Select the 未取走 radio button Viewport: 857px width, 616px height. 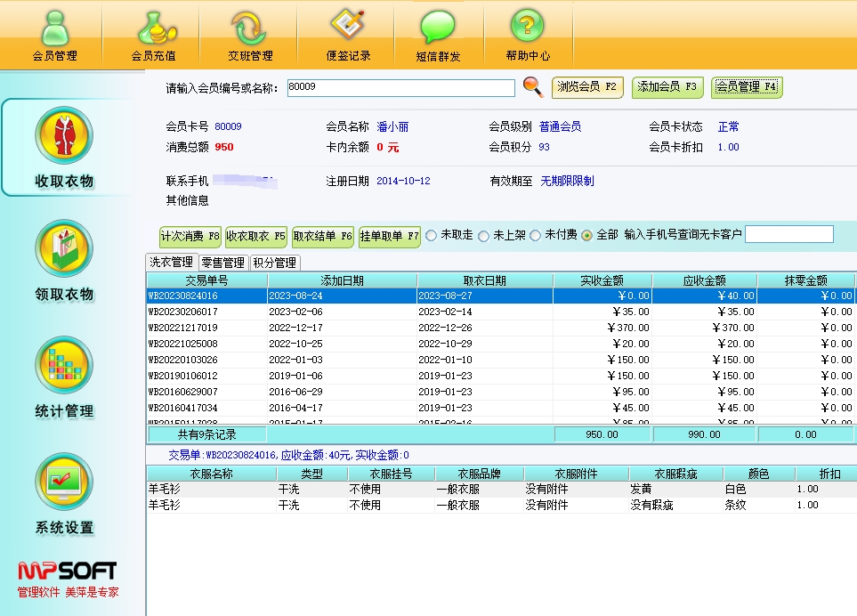(x=432, y=236)
